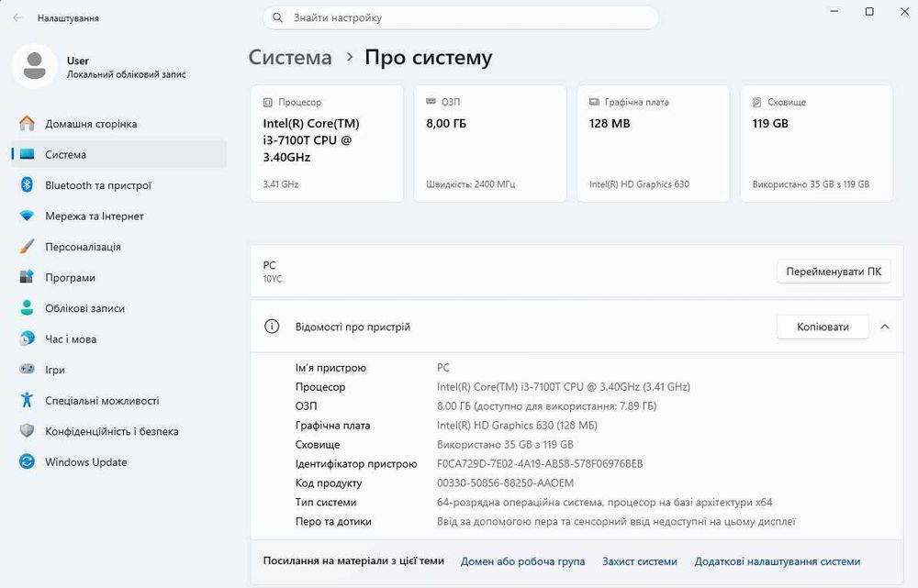Click the Знайти настройку search field

[x=461, y=17]
